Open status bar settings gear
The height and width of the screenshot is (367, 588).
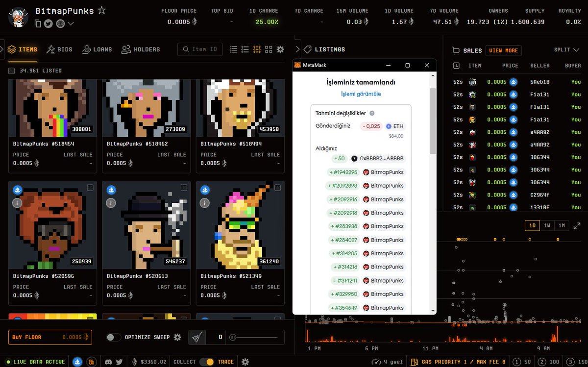245,362
